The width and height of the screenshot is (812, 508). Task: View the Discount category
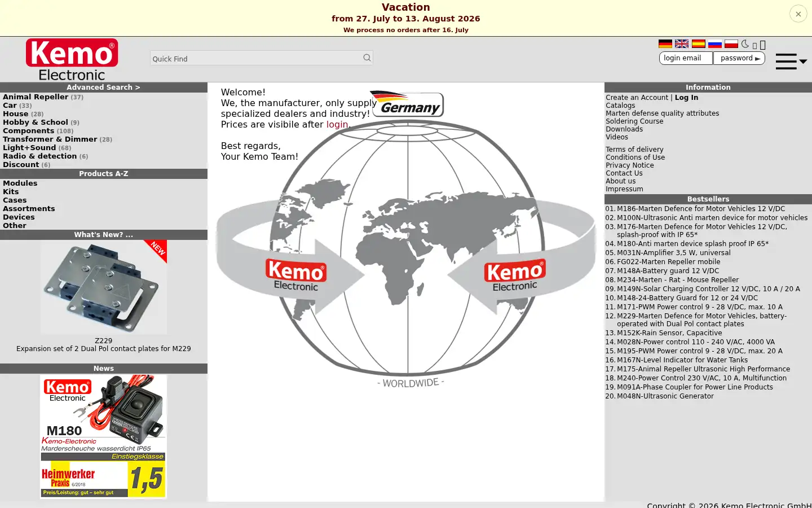pyautogui.click(x=21, y=165)
